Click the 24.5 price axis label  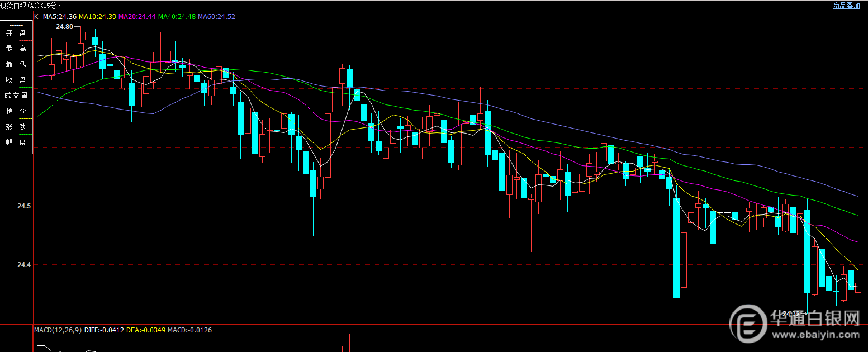(x=24, y=206)
